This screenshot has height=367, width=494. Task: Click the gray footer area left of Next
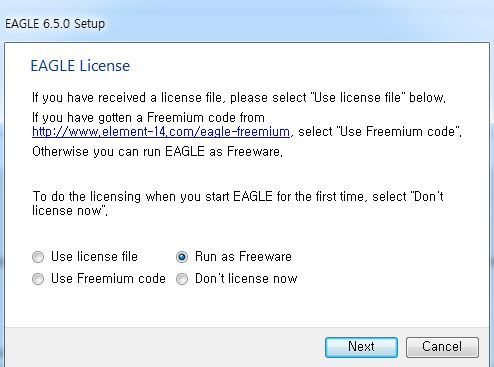(163, 347)
